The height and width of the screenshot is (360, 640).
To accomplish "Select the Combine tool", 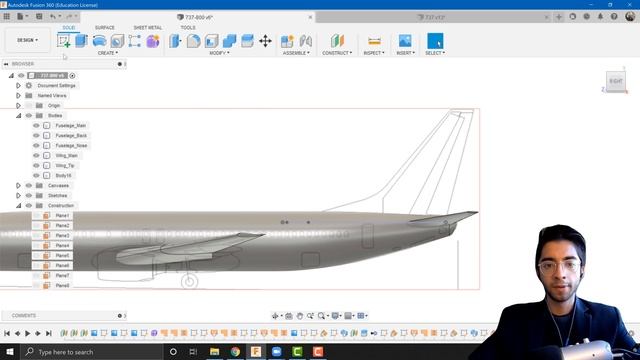I will pyautogui.click(x=229, y=41).
